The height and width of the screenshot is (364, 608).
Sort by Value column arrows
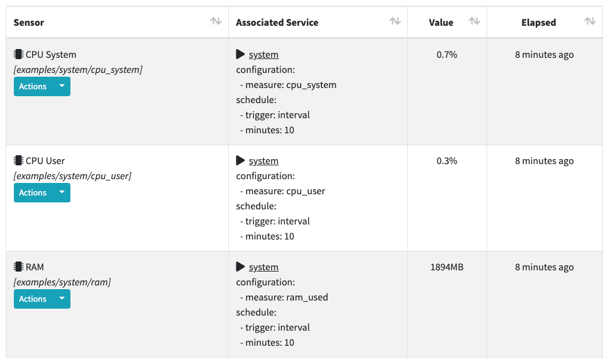pos(474,21)
